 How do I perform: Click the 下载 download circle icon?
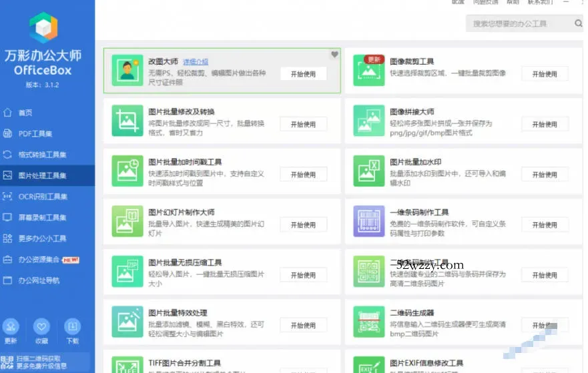(x=72, y=326)
